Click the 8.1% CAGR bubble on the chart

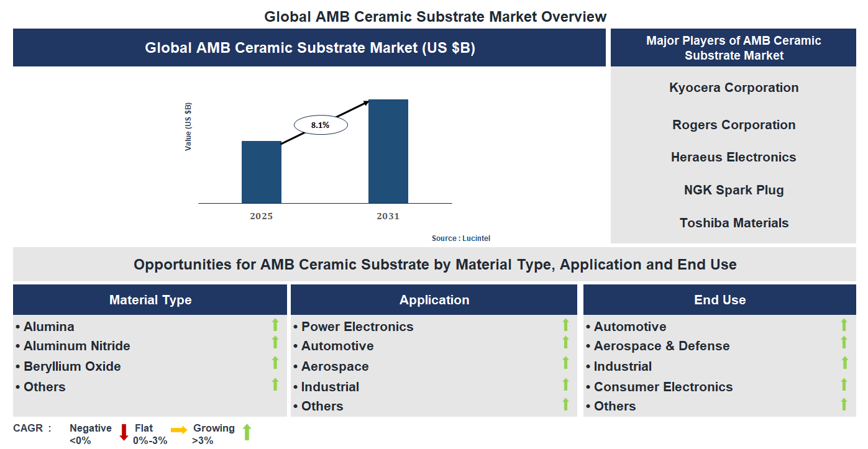[319, 124]
